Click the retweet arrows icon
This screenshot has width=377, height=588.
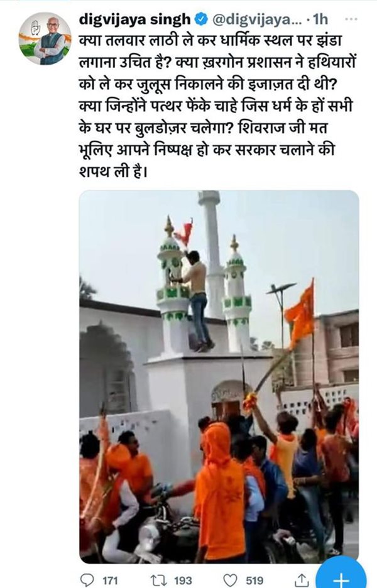tap(158, 580)
